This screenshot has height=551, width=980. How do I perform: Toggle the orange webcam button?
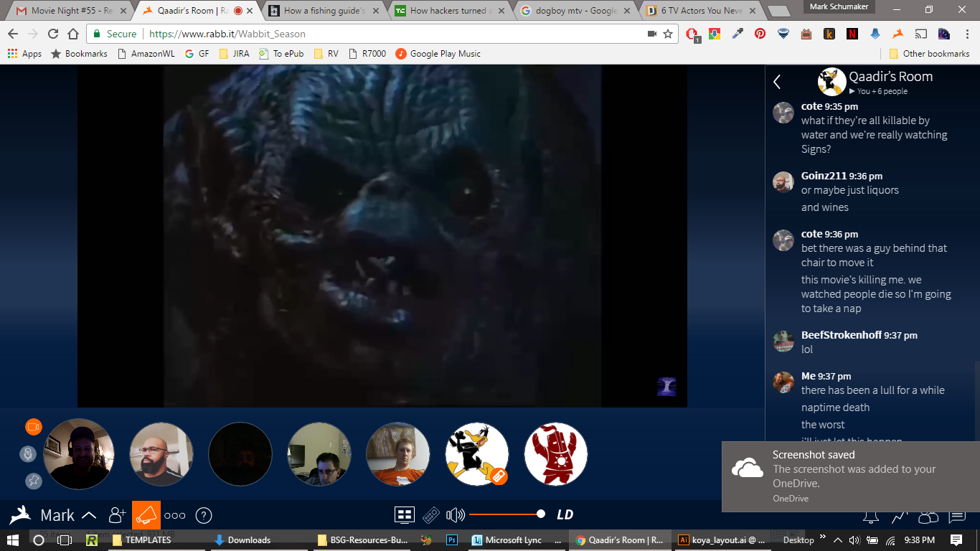pos(34,427)
